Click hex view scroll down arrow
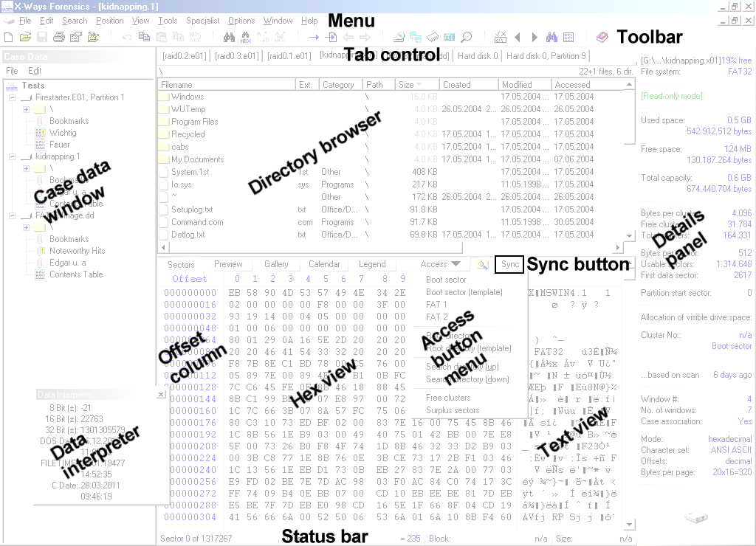This screenshot has height=546, width=756. [x=629, y=525]
